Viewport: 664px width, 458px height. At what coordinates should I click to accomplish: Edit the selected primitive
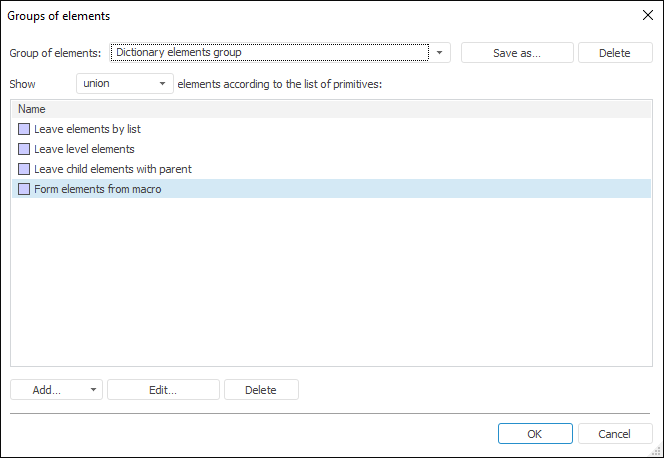162,390
